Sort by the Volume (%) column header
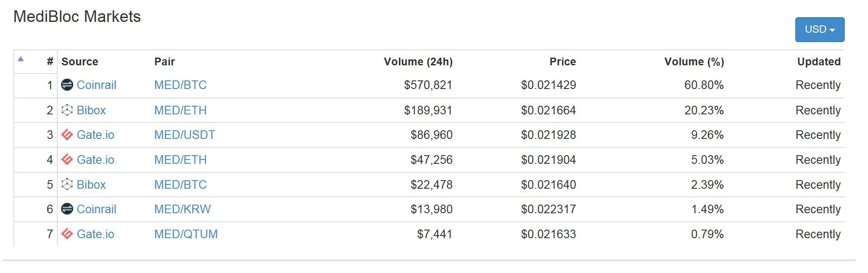Viewport: 868px width, 273px height. tap(694, 62)
